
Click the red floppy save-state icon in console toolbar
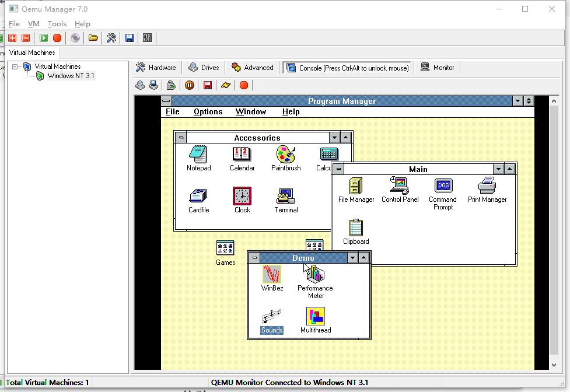coord(208,85)
